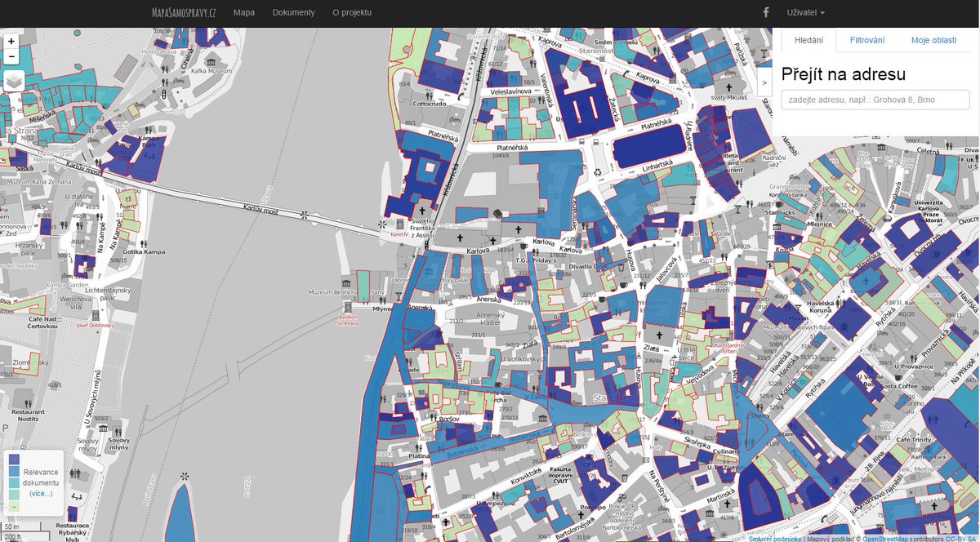Open the O projektu menu item
The image size is (980, 542).
coord(353,12)
